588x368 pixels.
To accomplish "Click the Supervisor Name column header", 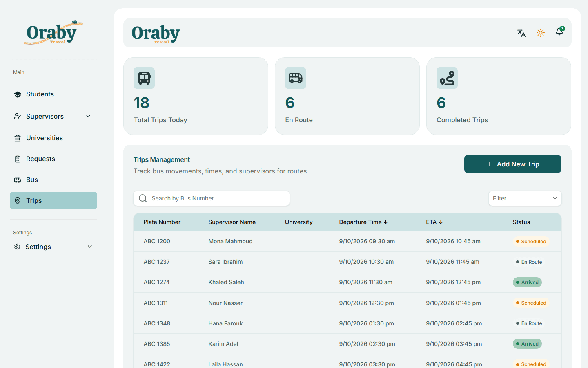I will (232, 222).
